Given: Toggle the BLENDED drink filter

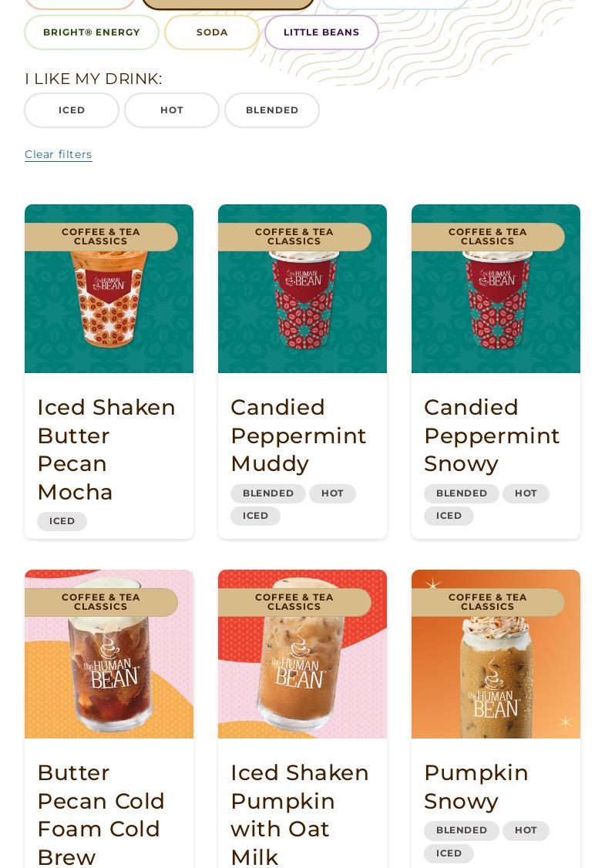Looking at the screenshot, I should (272, 110).
